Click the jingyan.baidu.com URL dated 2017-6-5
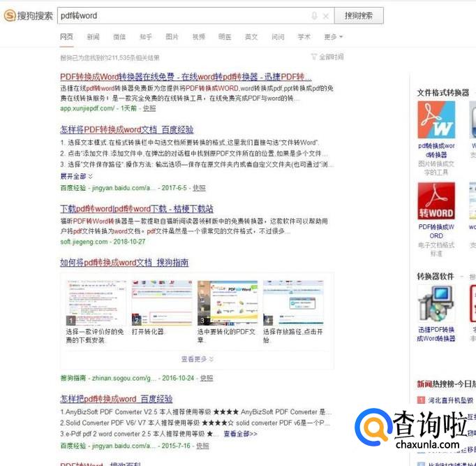476x466 pixels. pos(122,188)
